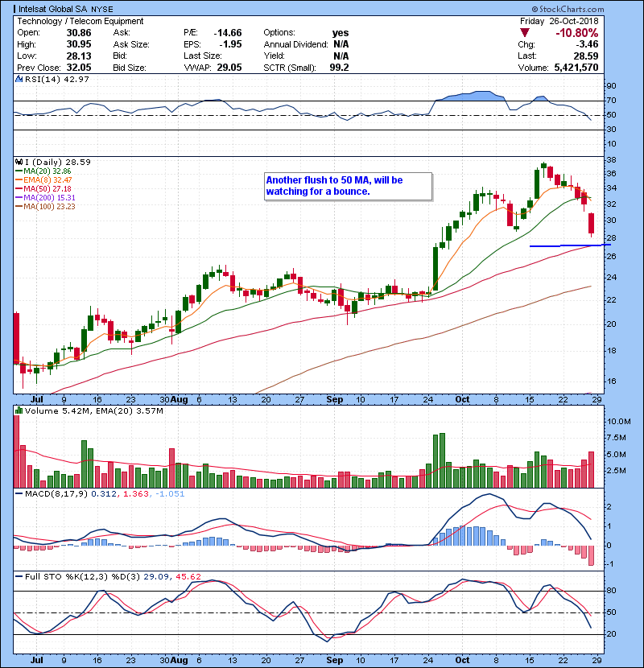This screenshot has width=644, height=668.
Task: Click the Yield N/A value
Action: pyautogui.click(x=341, y=56)
